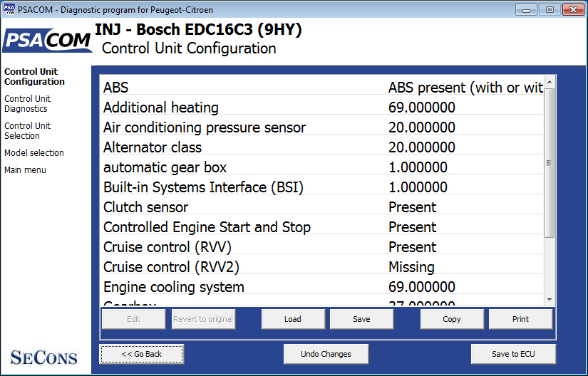Go to Control Unit Selection
The image size is (588, 376).
point(27,131)
